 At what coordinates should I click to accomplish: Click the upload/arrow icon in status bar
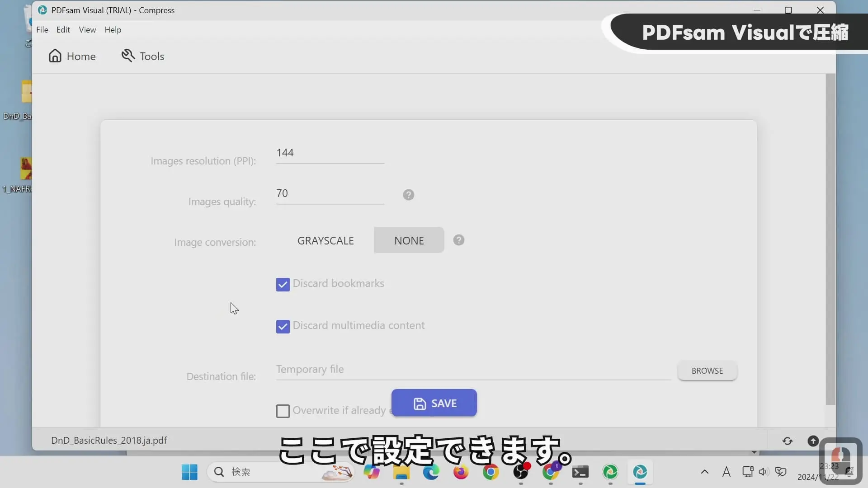pos(812,441)
